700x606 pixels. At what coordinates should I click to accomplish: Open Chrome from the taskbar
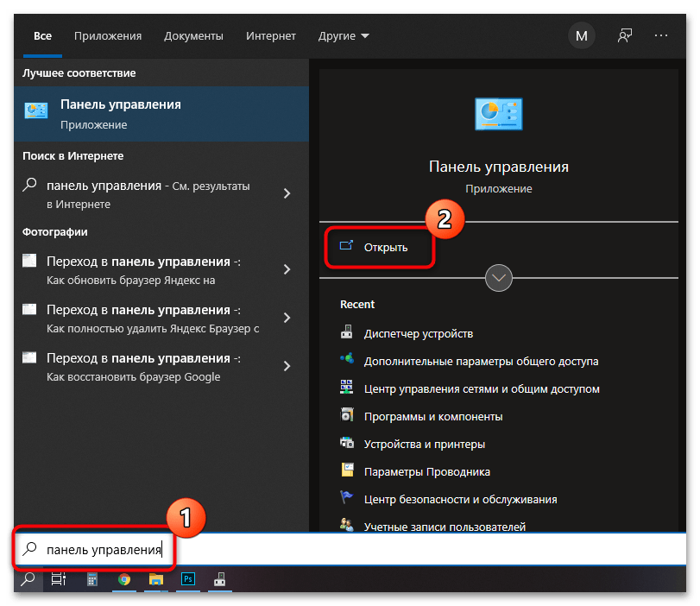pos(123,580)
